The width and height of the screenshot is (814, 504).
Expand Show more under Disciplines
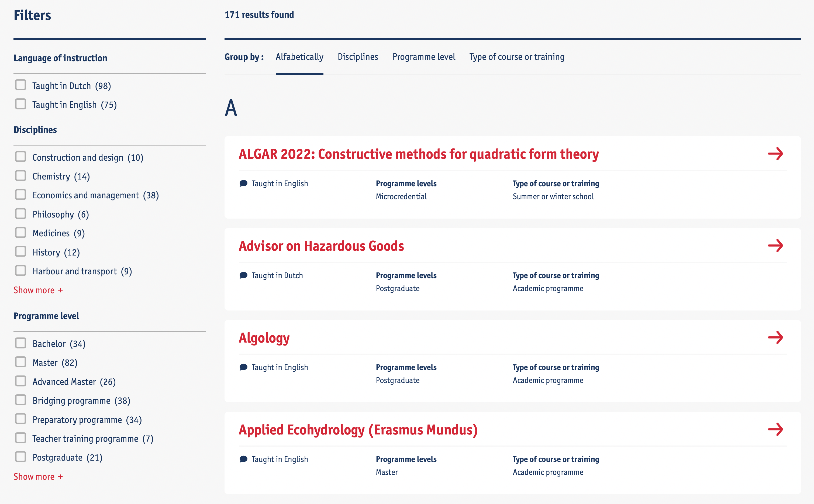click(38, 290)
